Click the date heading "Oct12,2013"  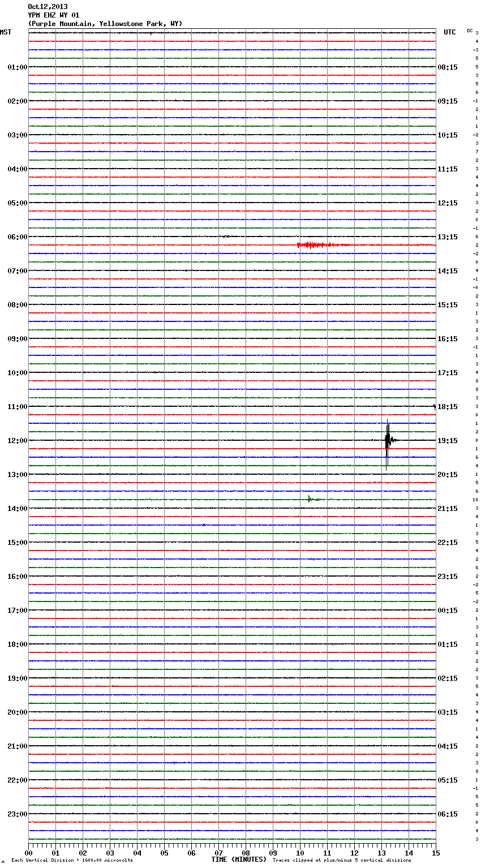(48, 7)
